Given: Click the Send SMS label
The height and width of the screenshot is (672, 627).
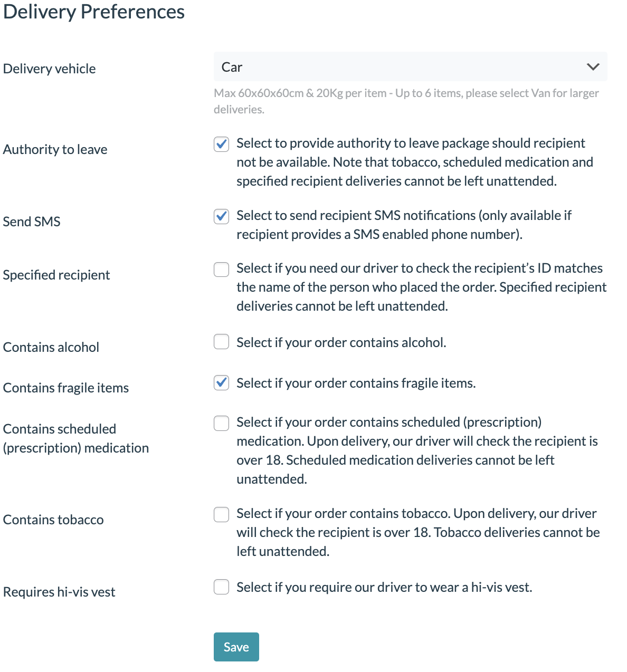Looking at the screenshot, I should tap(32, 222).
